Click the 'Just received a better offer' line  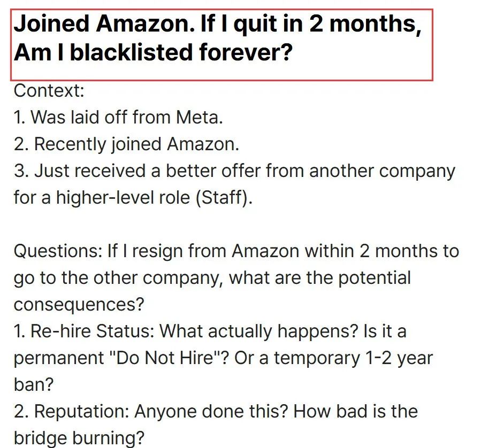tap(235, 171)
